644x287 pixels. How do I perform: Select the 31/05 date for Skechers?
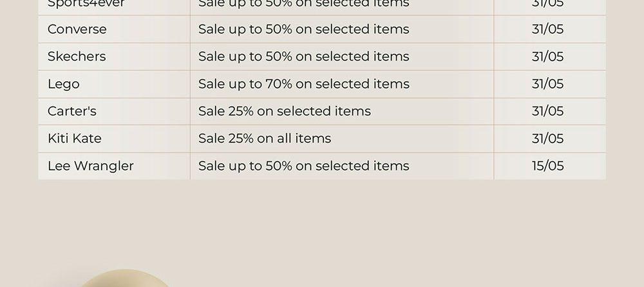coord(547,56)
